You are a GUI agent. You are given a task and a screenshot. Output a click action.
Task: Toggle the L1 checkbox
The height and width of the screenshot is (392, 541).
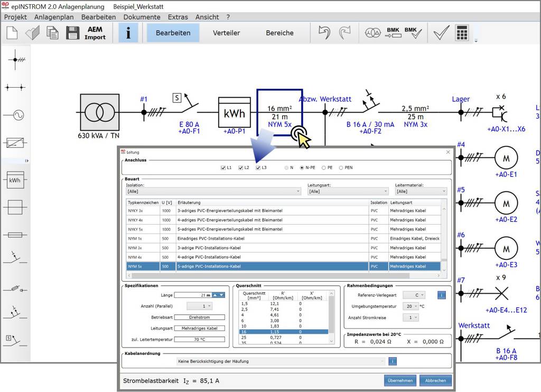pyautogui.click(x=223, y=167)
